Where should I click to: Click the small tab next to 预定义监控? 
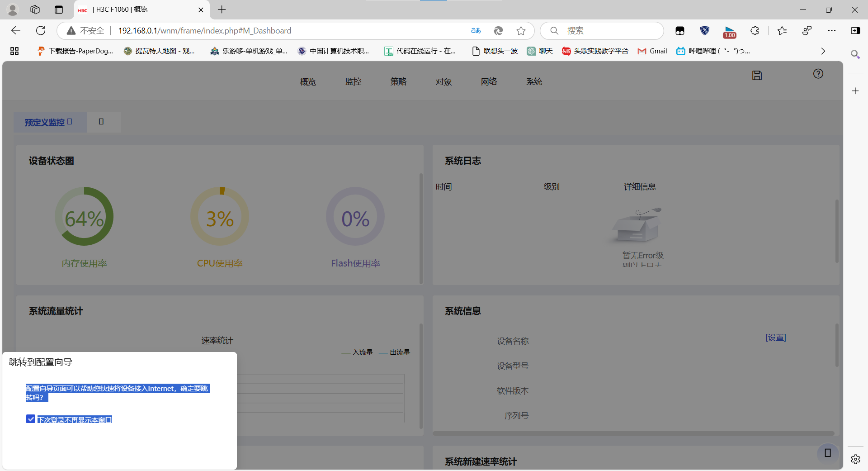click(x=104, y=122)
